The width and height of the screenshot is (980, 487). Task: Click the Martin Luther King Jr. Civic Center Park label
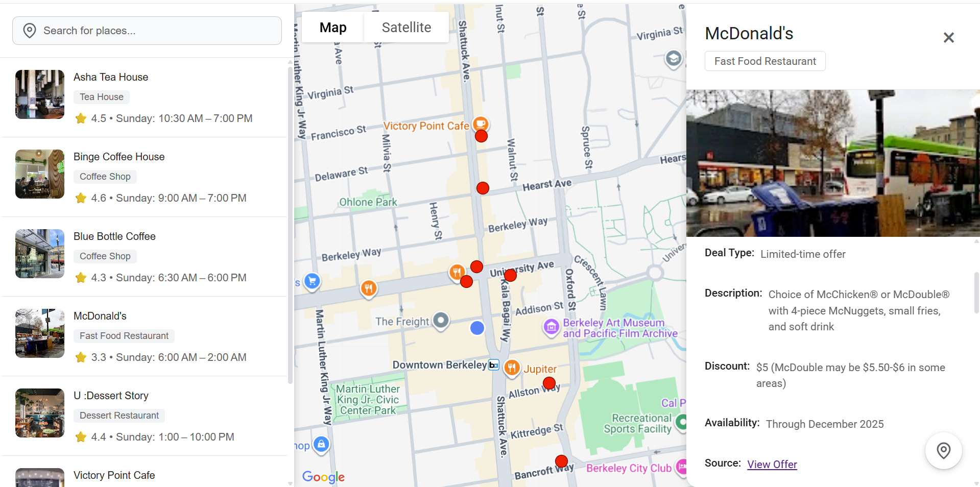368,400
